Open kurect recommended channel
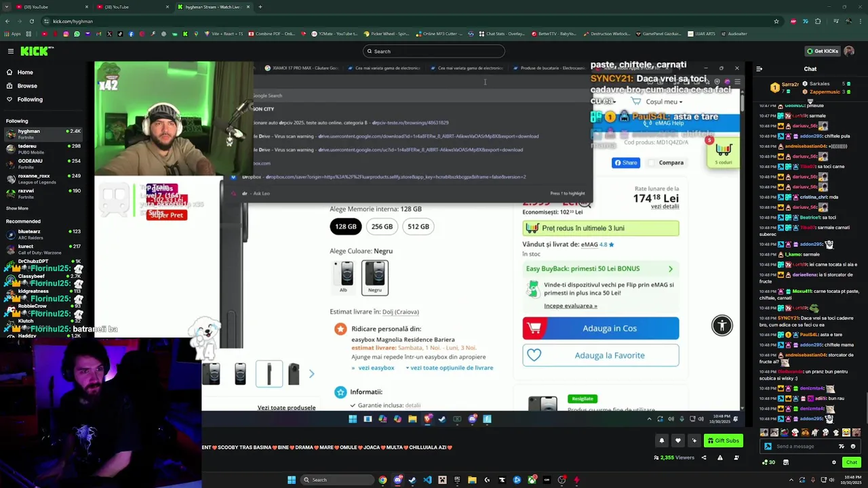Image resolution: width=868 pixels, height=488 pixels. click(x=42, y=249)
